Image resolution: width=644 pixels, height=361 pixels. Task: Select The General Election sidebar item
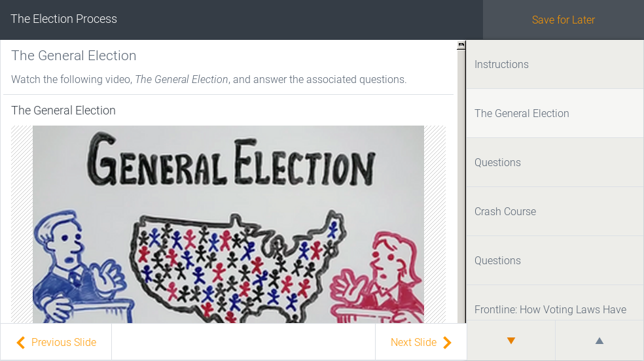522,113
